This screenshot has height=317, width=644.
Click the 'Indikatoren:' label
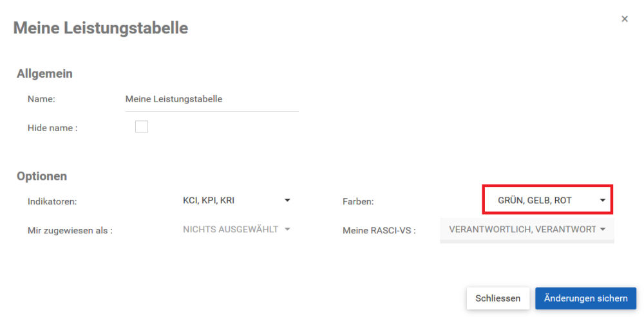point(53,201)
